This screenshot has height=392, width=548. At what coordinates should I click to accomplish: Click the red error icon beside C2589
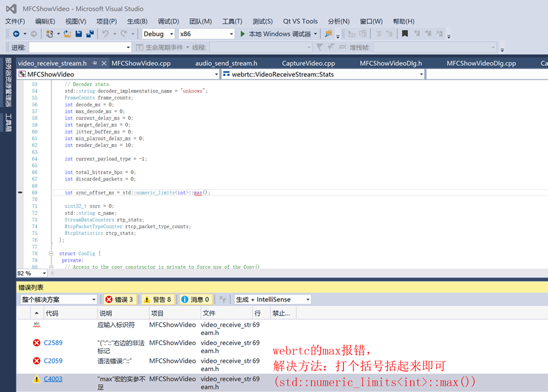click(36, 343)
